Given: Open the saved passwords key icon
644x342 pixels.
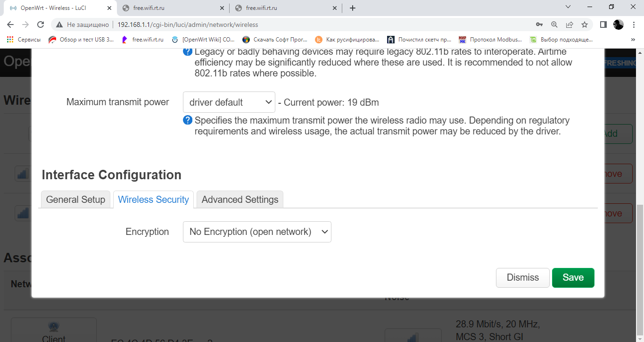Looking at the screenshot, I should [x=539, y=25].
